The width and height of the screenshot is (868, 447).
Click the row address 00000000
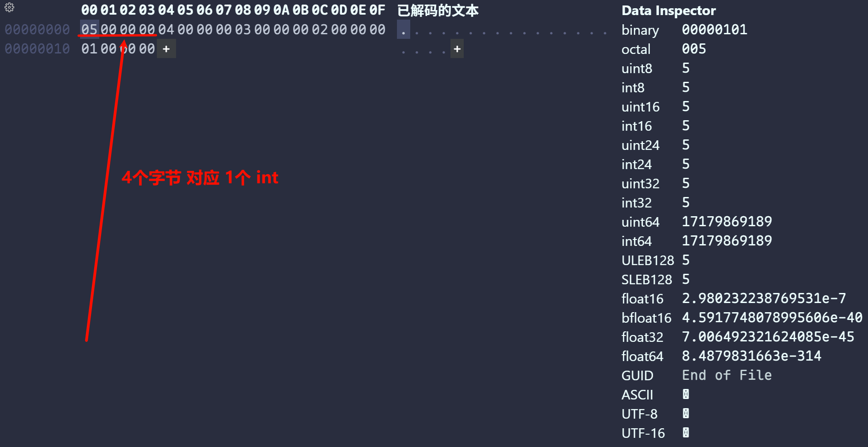(37, 30)
